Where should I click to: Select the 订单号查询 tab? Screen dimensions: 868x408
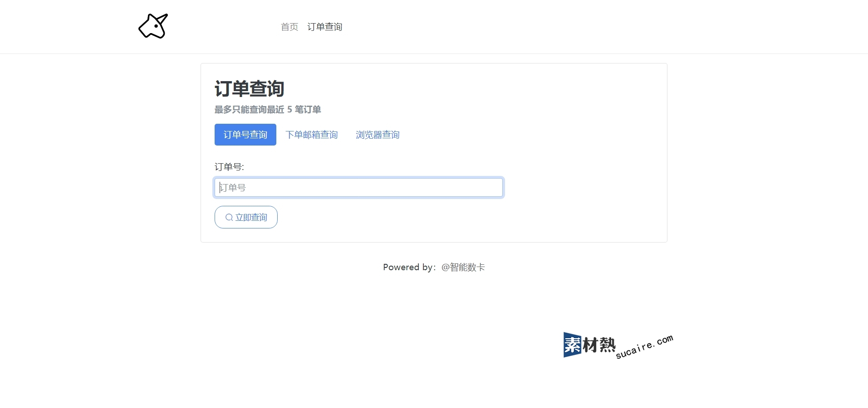pyautogui.click(x=245, y=135)
